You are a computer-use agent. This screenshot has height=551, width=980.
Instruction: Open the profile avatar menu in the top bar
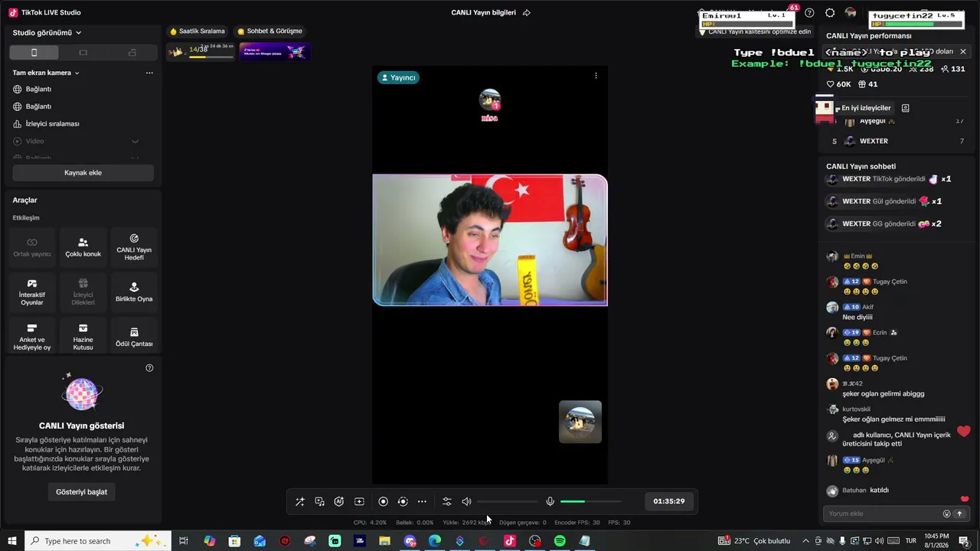coord(851,13)
